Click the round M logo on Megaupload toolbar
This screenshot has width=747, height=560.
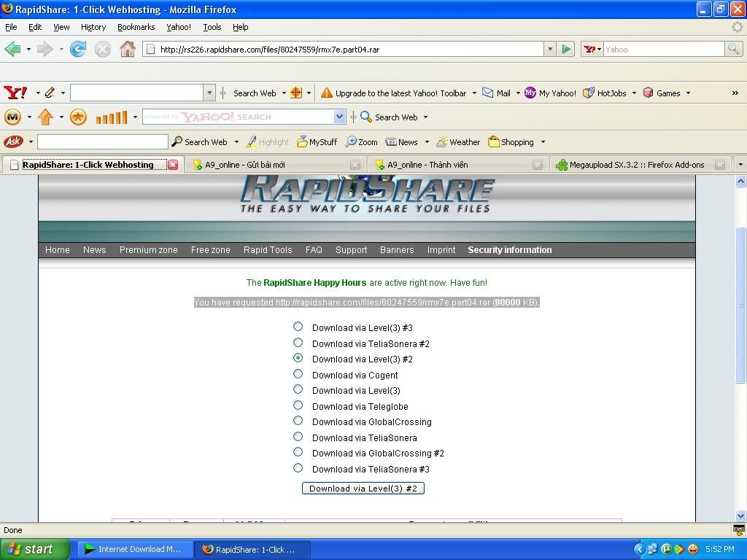pos(13,117)
